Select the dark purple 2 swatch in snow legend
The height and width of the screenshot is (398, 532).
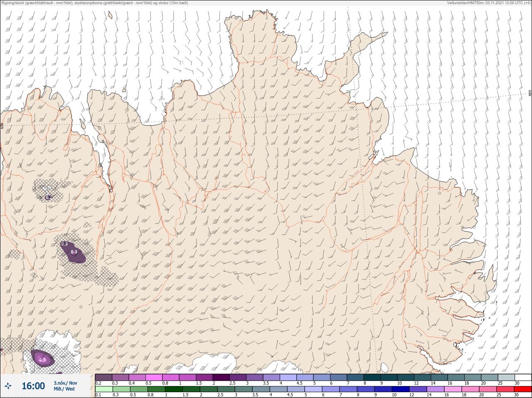(221, 377)
